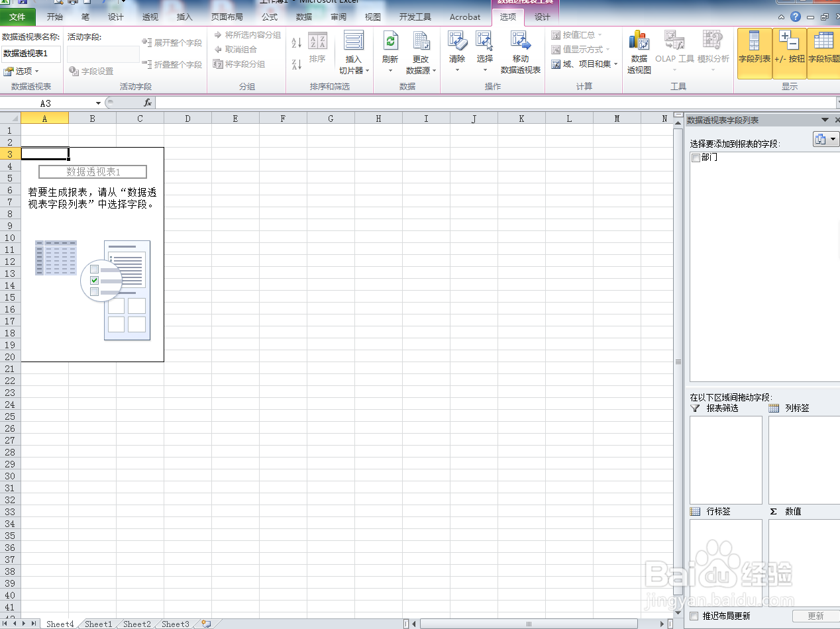This screenshot has width=840, height=629.
Task: Click Sort Z to A descending icon
Action: [x=297, y=64]
